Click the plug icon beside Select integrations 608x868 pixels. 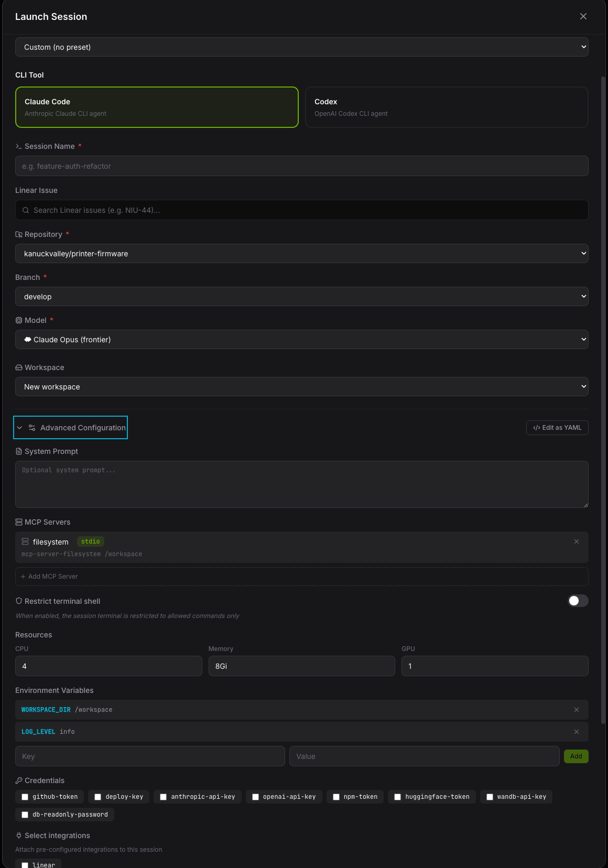[x=19, y=836]
